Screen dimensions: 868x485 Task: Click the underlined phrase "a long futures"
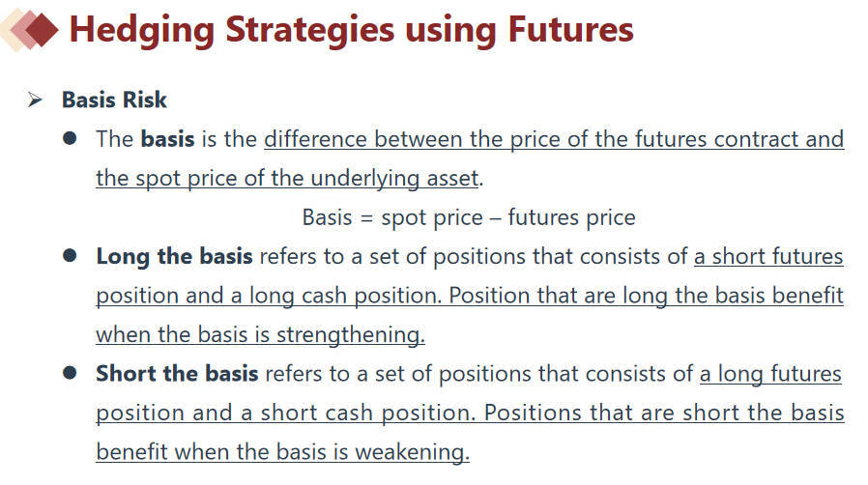770,374
